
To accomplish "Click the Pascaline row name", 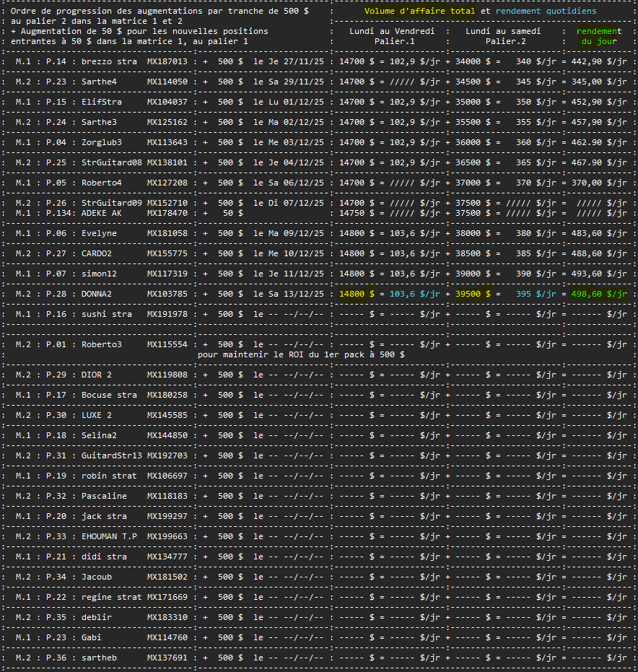I will coord(103,496).
